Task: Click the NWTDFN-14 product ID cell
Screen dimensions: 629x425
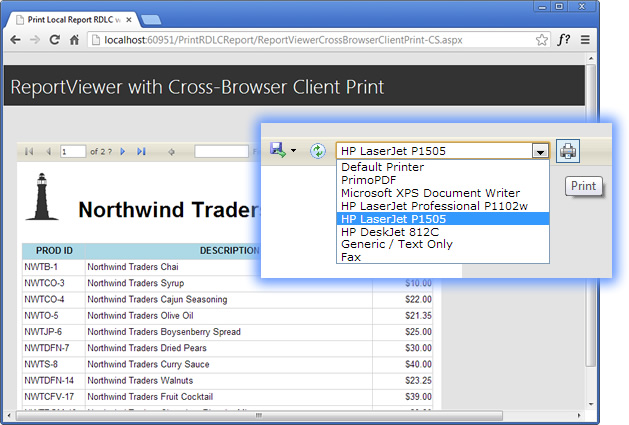Action: point(54,380)
